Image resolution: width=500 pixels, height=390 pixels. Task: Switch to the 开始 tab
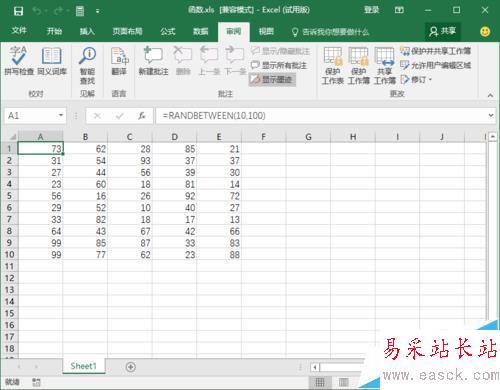coord(54,31)
